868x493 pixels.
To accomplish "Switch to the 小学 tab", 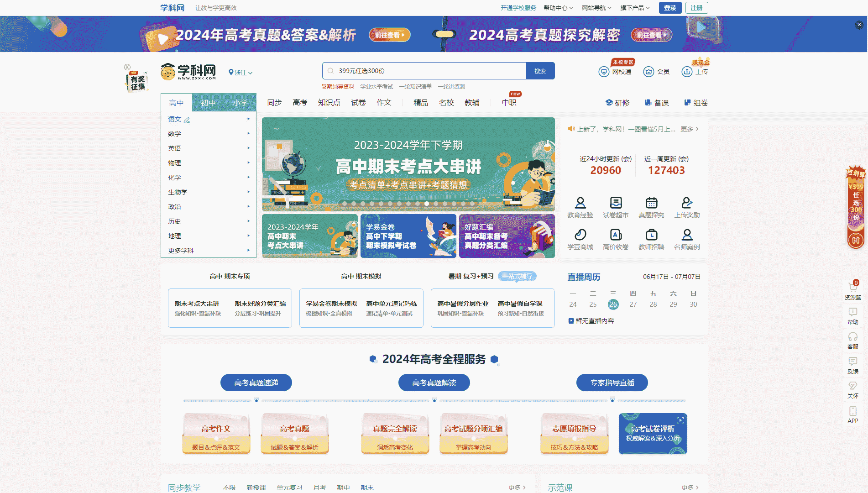I will point(240,103).
